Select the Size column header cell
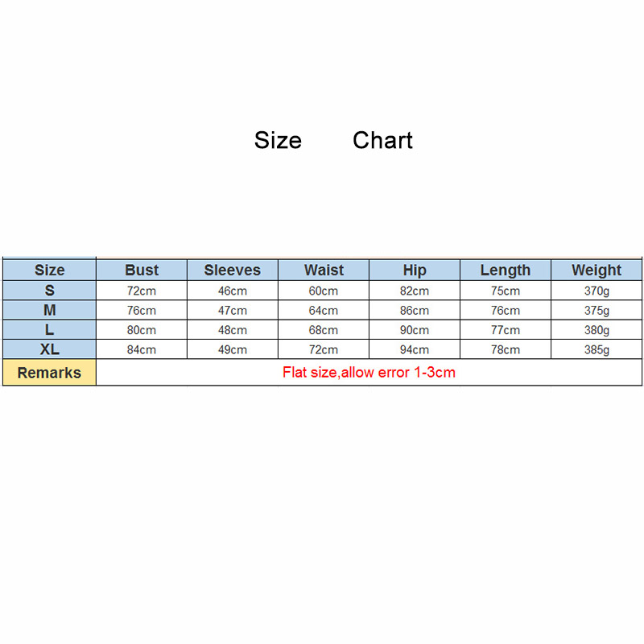Viewport: 644px width, 644px height. (x=50, y=270)
